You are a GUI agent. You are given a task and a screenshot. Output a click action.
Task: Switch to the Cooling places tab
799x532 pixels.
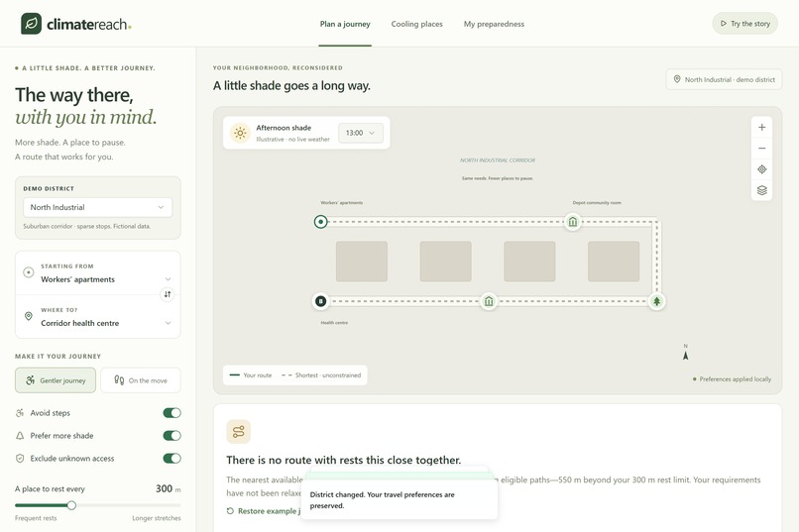pyautogui.click(x=416, y=24)
